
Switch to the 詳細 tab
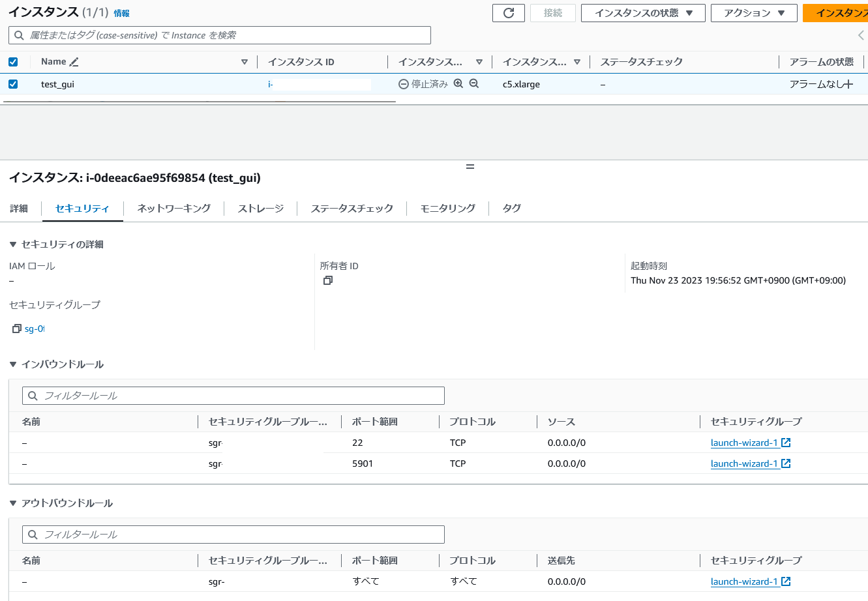(19, 209)
